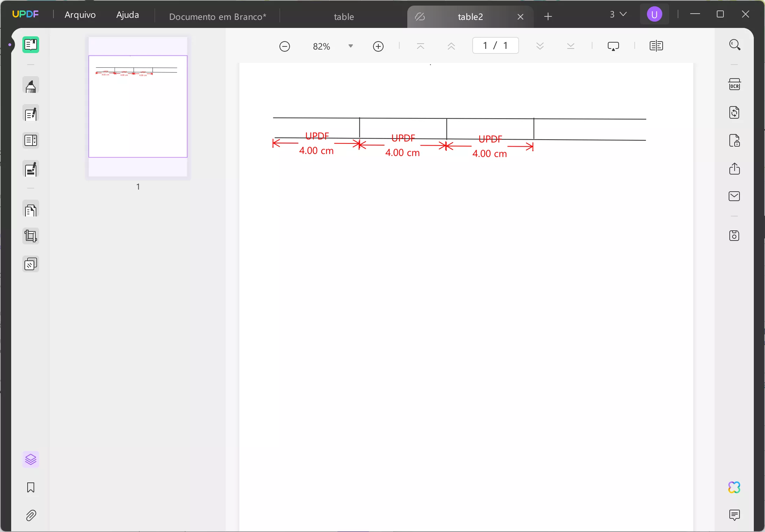Select the Crop Pages tool
This screenshot has height=532, width=765.
click(x=31, y=236)
